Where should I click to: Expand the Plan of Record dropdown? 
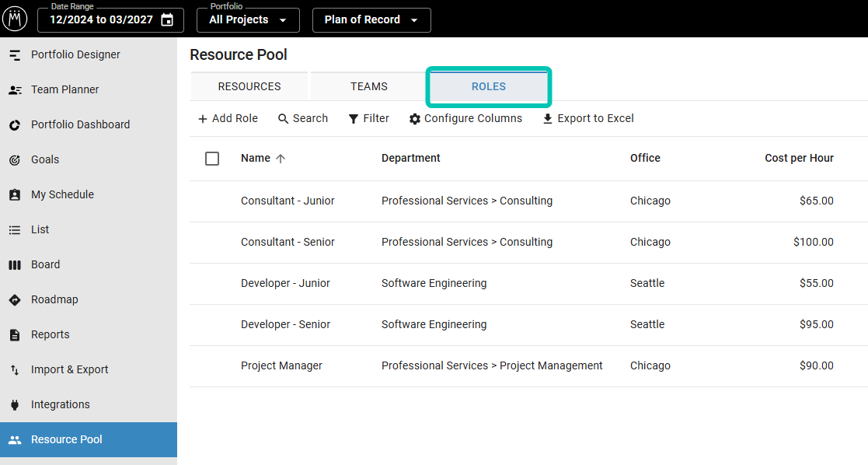point(371,20)
